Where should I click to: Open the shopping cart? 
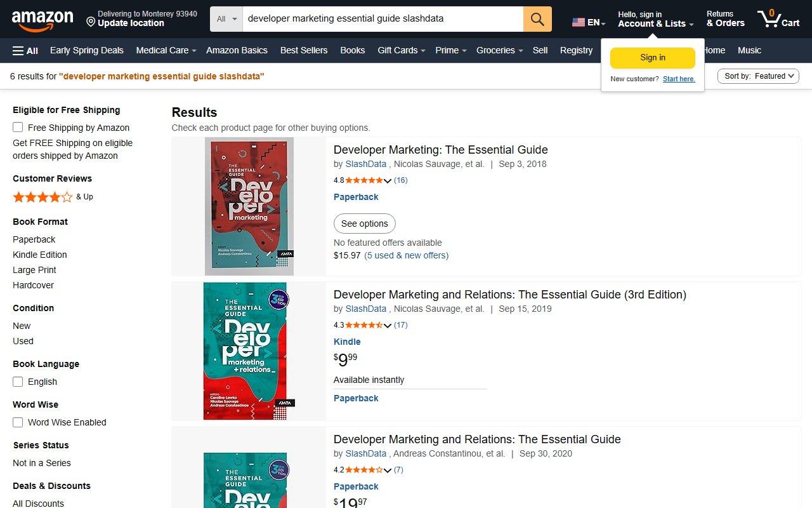[777, 19]
